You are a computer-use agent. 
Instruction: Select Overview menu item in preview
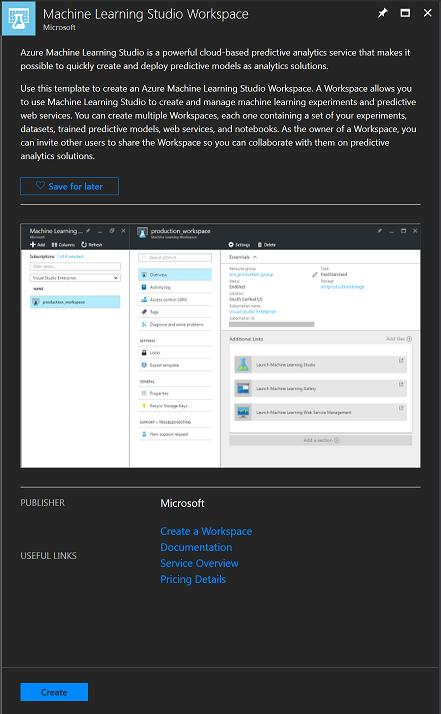click(x=175, y=275)
